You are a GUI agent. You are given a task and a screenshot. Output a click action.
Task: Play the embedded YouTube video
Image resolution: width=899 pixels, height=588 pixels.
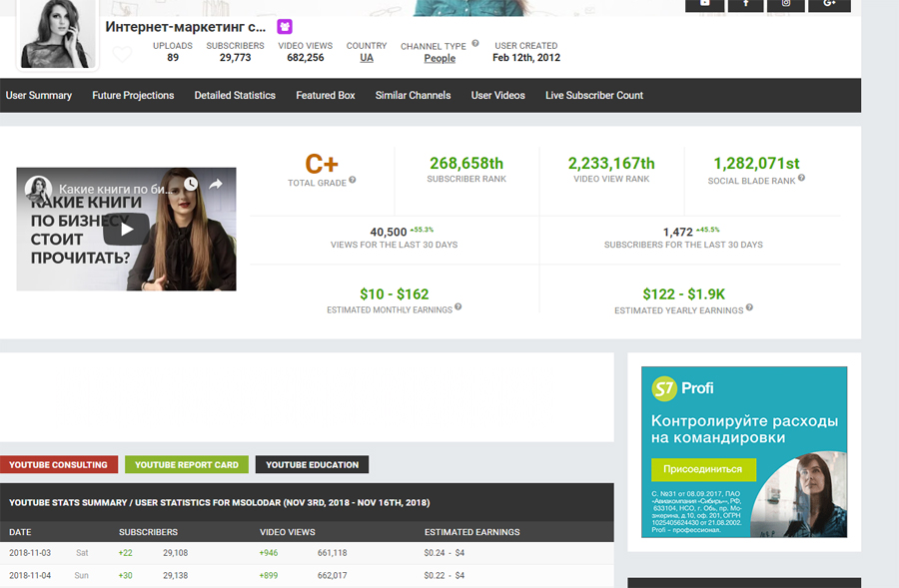[127, 229]
